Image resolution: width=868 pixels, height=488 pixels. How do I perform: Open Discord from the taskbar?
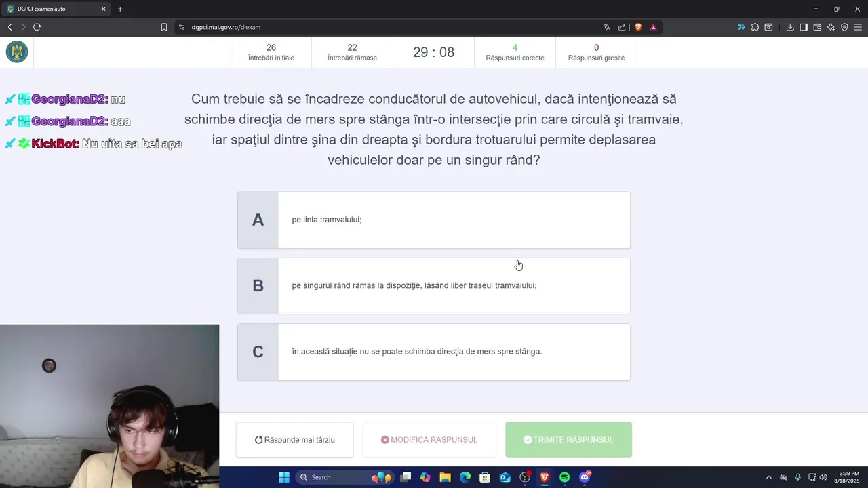click(x=585, y=477)
